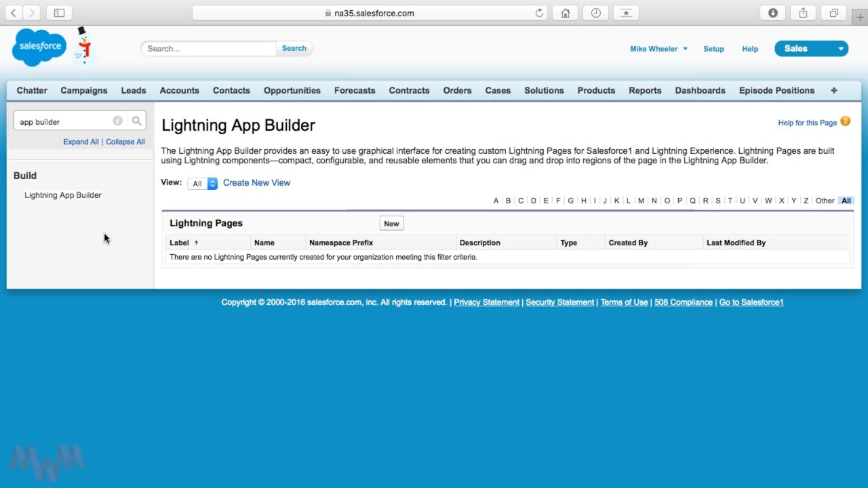Click the Safari share icon

[803, 13]
